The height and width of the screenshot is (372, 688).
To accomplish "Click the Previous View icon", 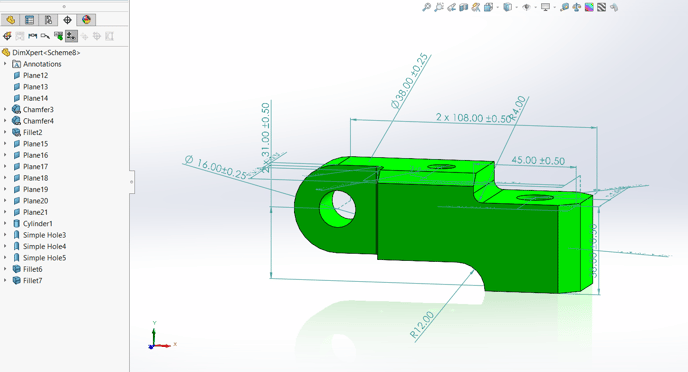I will pos(451,7).
